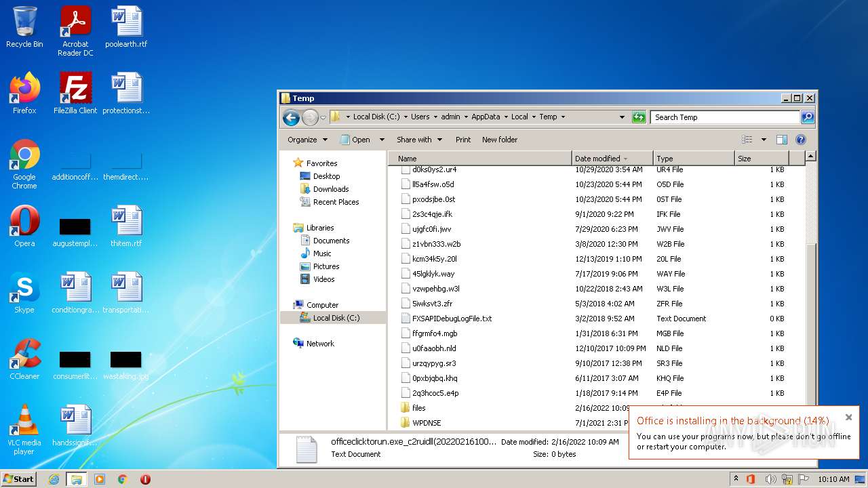Click Print in the toolbar
Viewport: 868px width, 488px height.
click(x=463, y=140)
